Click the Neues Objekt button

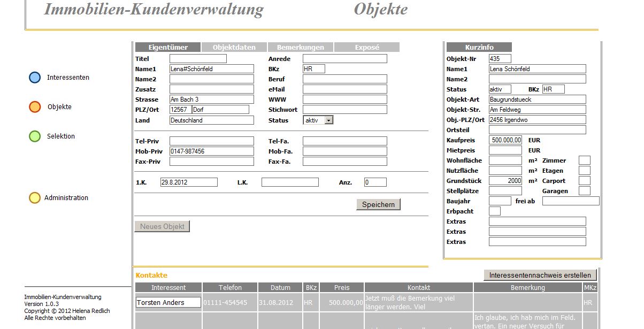[x=162, y=226]
